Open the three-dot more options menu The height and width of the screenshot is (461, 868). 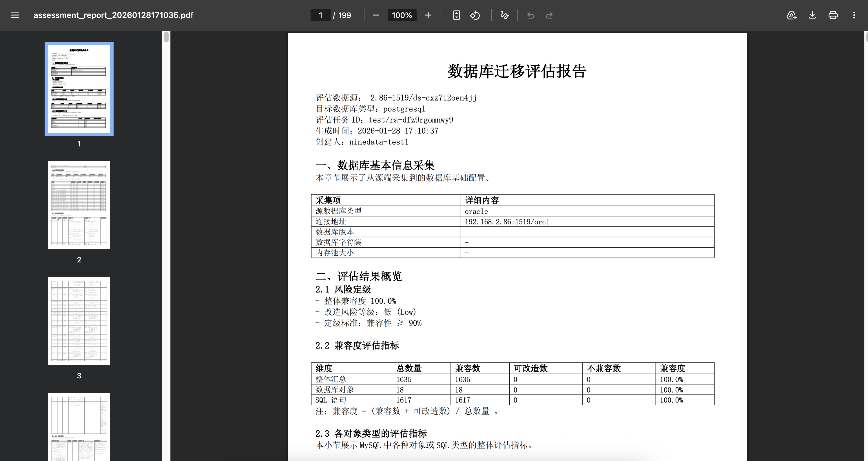pyautogui.click(x=854, y=15)
